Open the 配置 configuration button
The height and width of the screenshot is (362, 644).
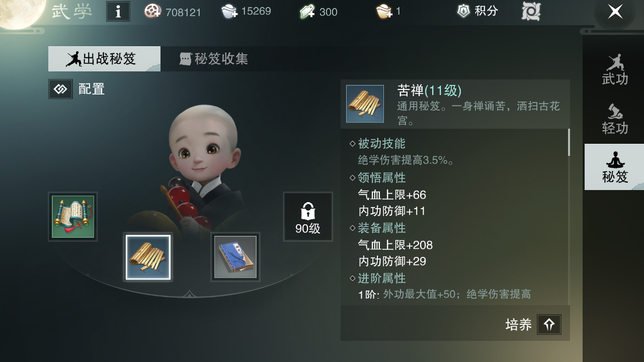click(76, 89)
